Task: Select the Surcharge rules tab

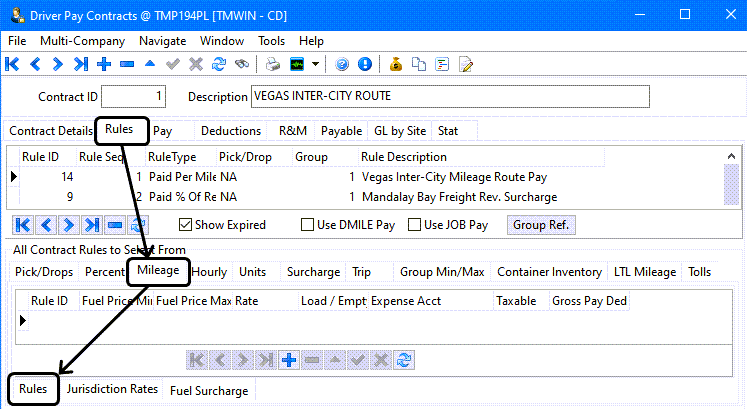Action: coord(313,272)
